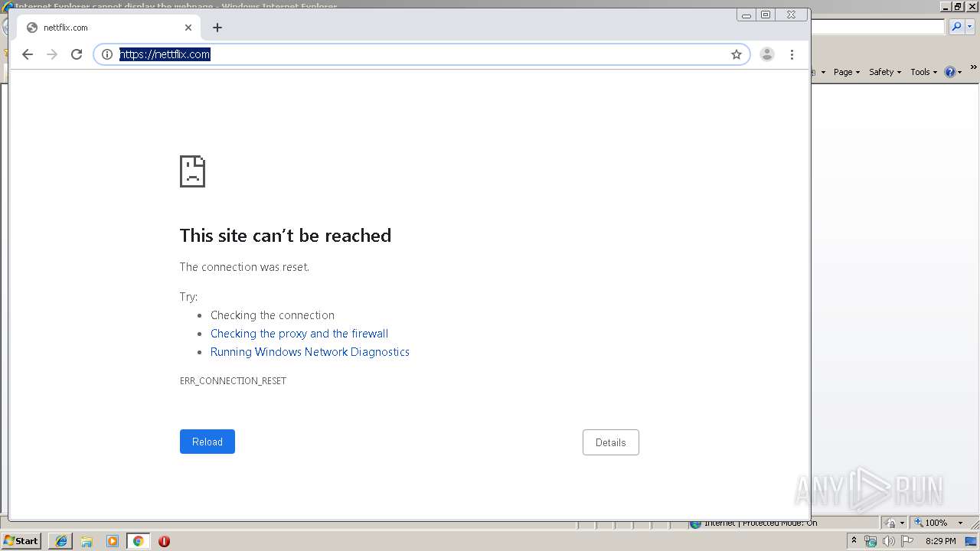This screenshot has width=980, height=551.
Task: Show error Details
Action: pos(611,442)
